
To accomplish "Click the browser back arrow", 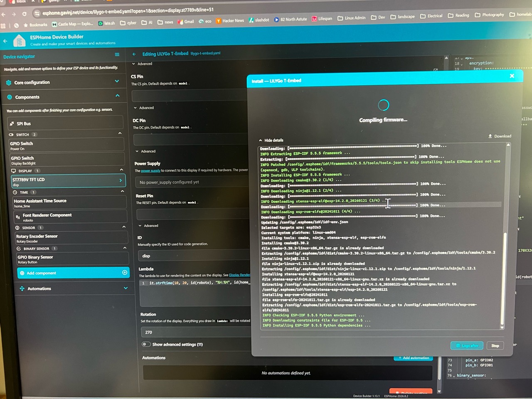I will 4,15.
